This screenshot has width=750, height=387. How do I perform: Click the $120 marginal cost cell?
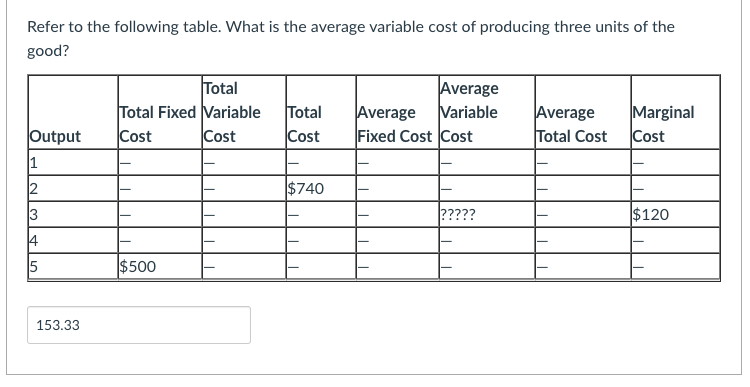(675, 214)
